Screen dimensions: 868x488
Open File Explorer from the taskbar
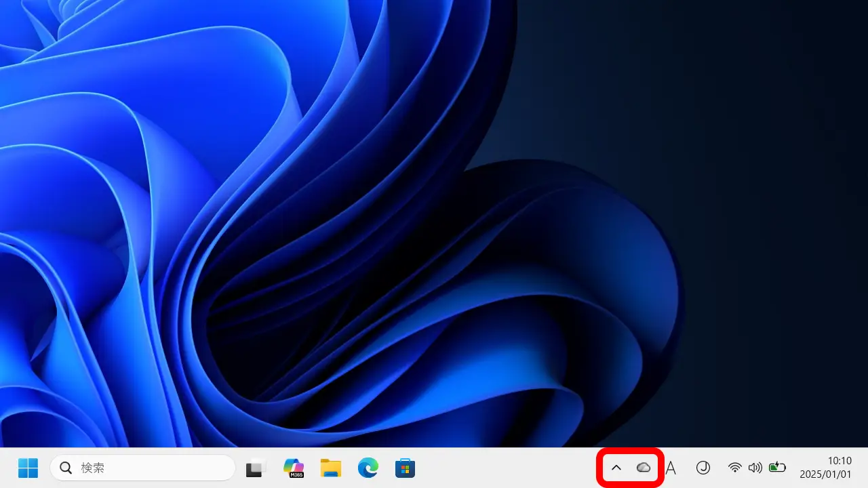(x=331, y=468)
